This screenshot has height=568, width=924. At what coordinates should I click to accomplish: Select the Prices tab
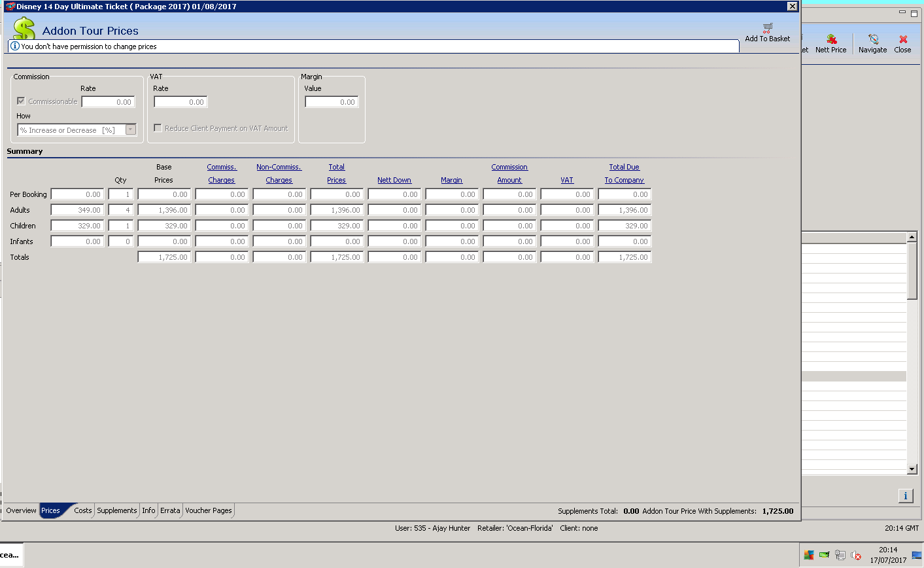50,510
